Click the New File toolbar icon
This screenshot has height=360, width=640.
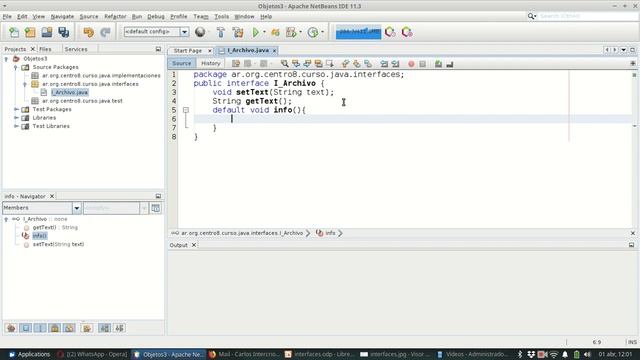(x=14, y=32)
